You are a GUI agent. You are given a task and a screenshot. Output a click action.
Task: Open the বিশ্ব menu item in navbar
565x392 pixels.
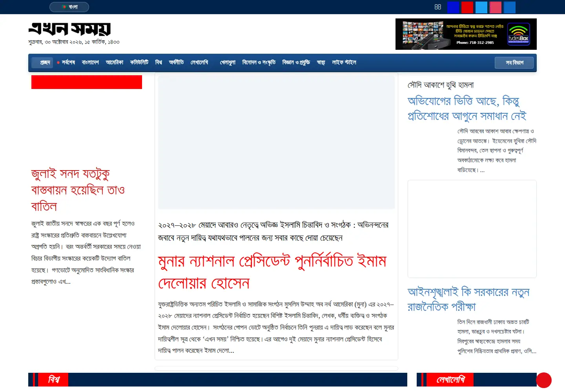(x=159, y=62)
